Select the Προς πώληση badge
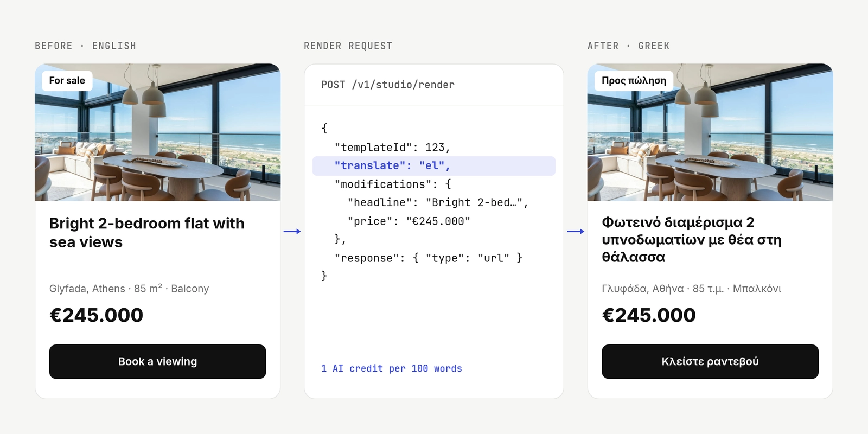 click(x=634, y=81)
